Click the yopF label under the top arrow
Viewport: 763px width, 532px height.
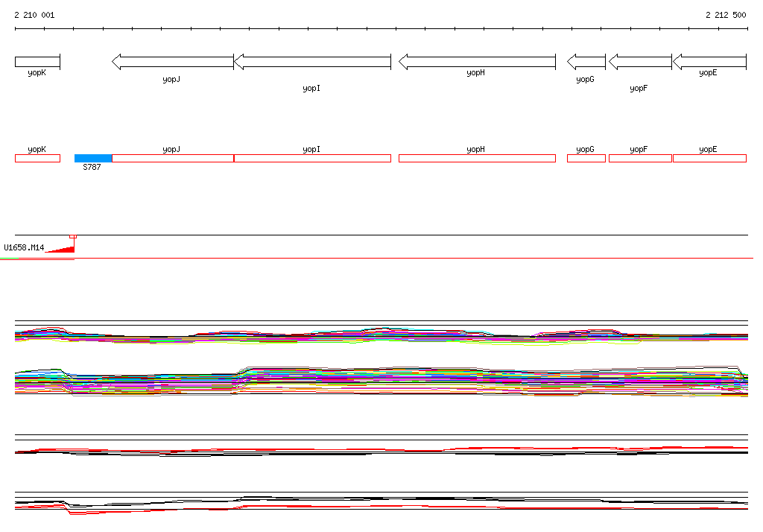point(639,88)
